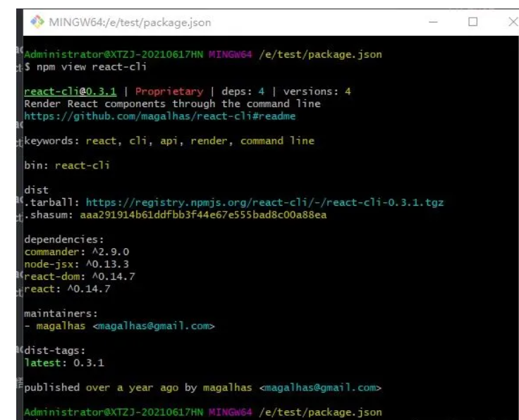
Task: Click the 'dependencies:' heading
Action: click(x=64, y=240)
